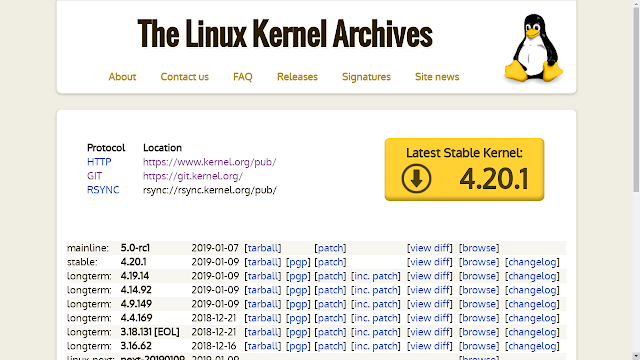The image size is (640, 360).
Task: Select version text 5.0-rc1
Action: tap(135, 248)
